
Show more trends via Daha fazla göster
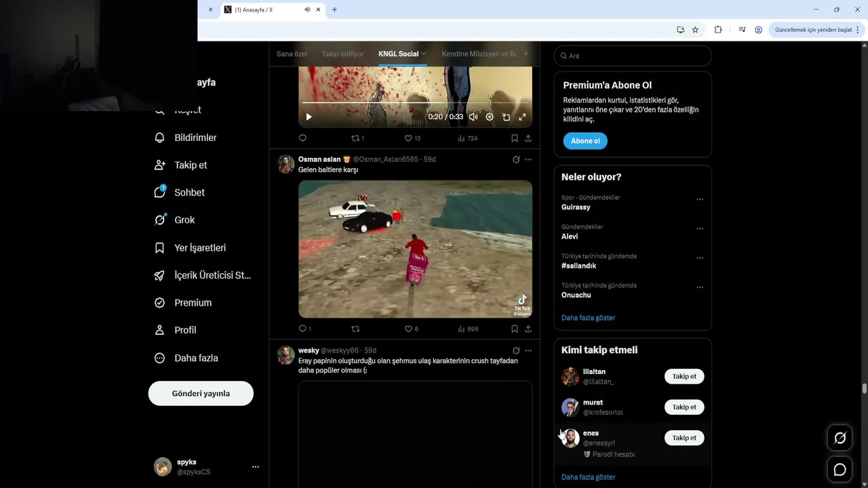589,317
